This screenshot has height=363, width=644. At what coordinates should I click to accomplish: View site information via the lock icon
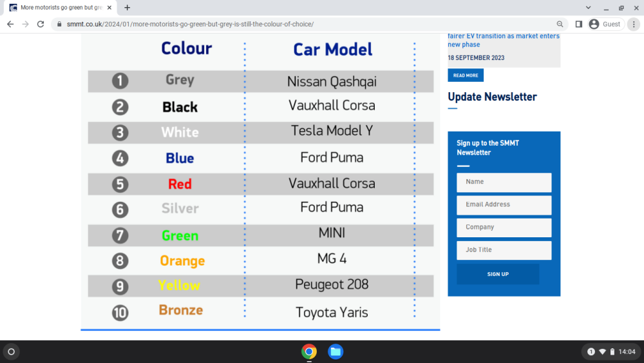coord(59,25)
